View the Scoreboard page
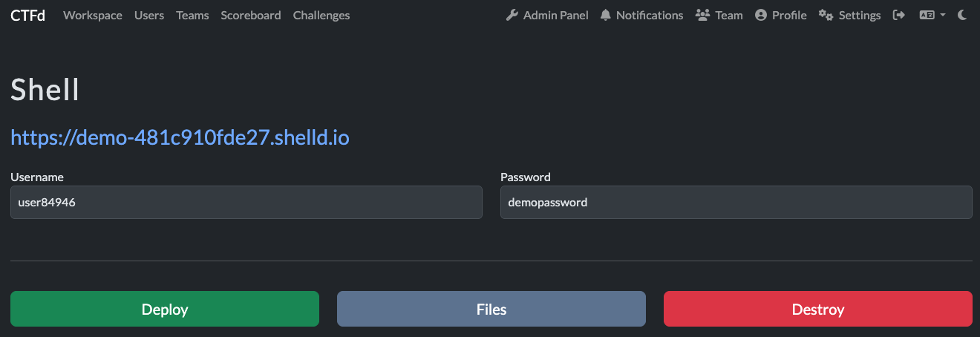This screenshot has width=980, height=337. coord(250,15)
